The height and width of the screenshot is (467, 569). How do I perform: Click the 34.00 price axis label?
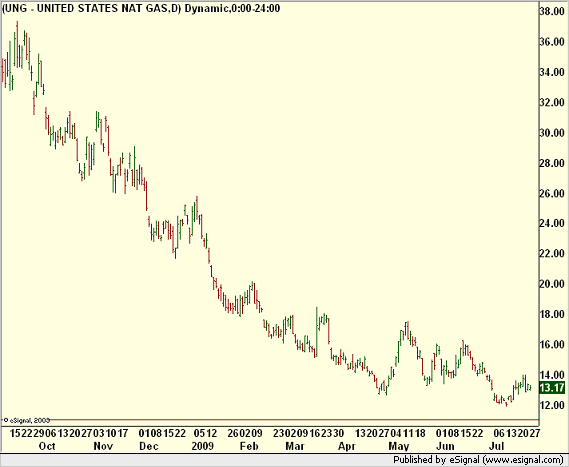(x=552, y=72)
